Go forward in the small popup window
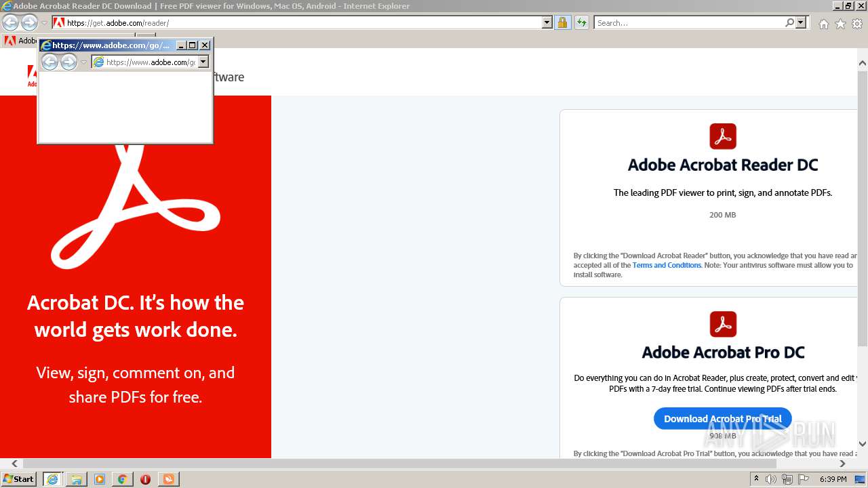 [x=68, y=62]
